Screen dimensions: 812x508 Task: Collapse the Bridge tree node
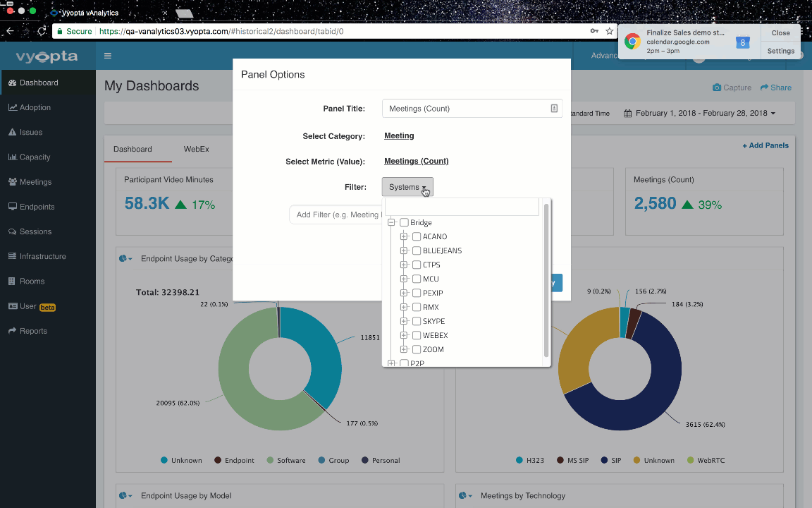click(x=391, y=223)
